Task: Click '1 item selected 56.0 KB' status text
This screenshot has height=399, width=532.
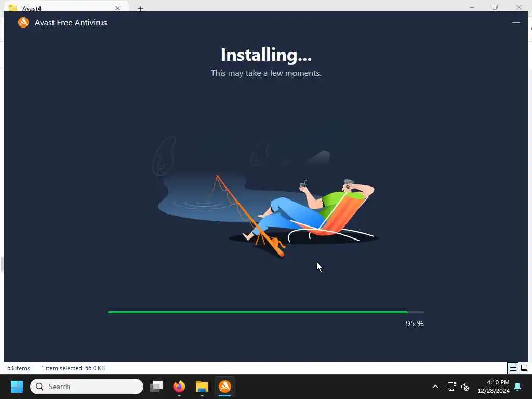Action: (73, 368)
